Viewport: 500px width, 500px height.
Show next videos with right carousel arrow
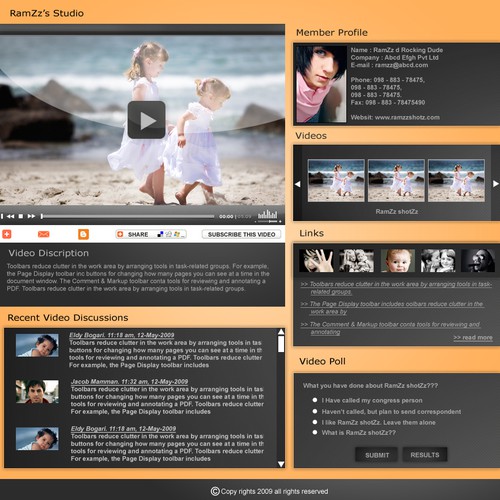pyautogui.click(x=496, y=184)
